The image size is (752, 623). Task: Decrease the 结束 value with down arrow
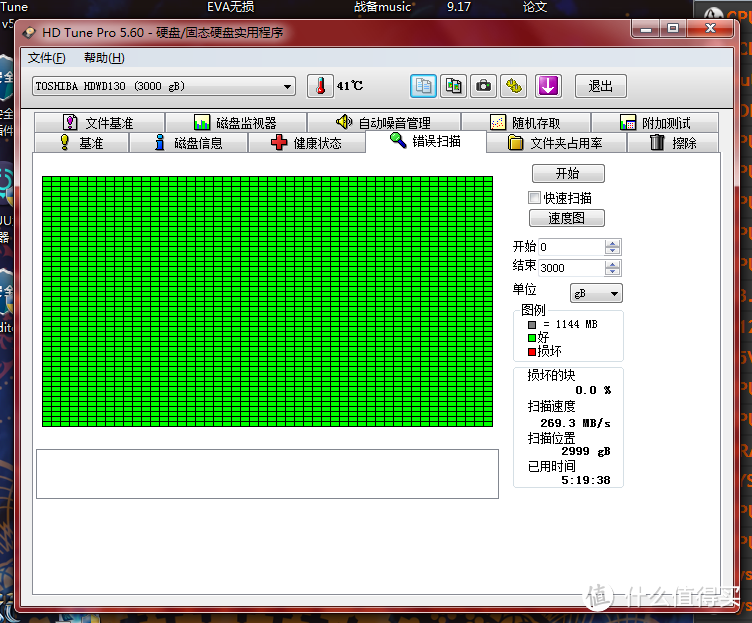click(612, 272)
